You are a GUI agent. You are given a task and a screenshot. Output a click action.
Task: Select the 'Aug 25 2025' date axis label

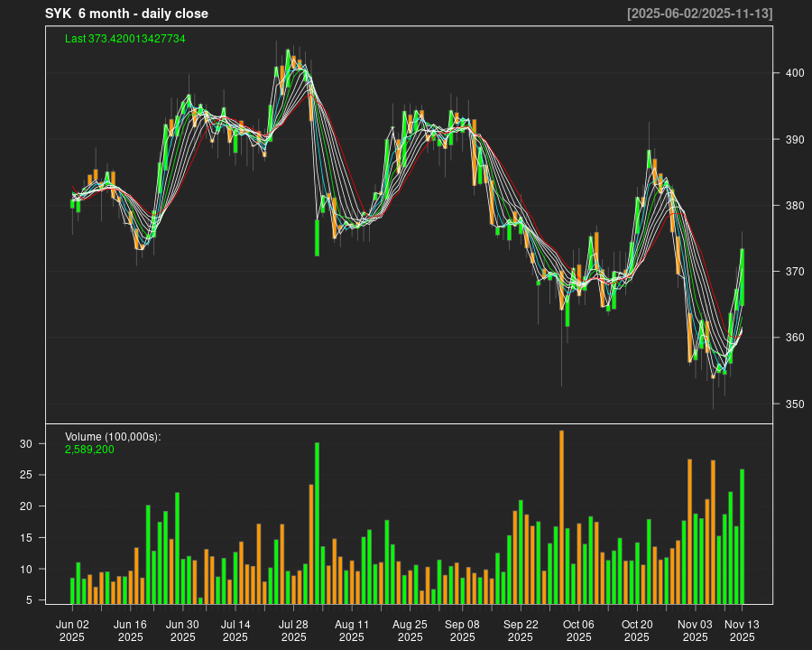[410, 630]
